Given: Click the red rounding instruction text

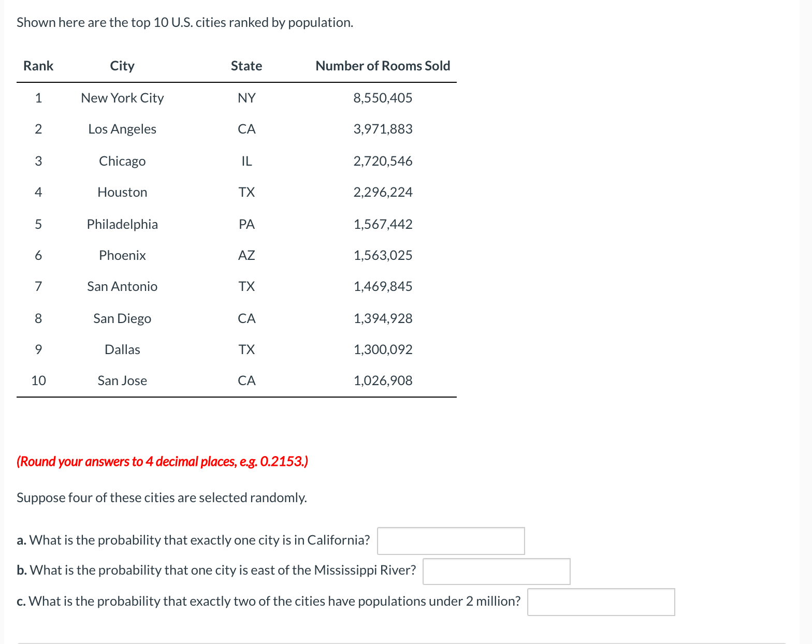Looking at the screenshot, I should click(162, 461).
